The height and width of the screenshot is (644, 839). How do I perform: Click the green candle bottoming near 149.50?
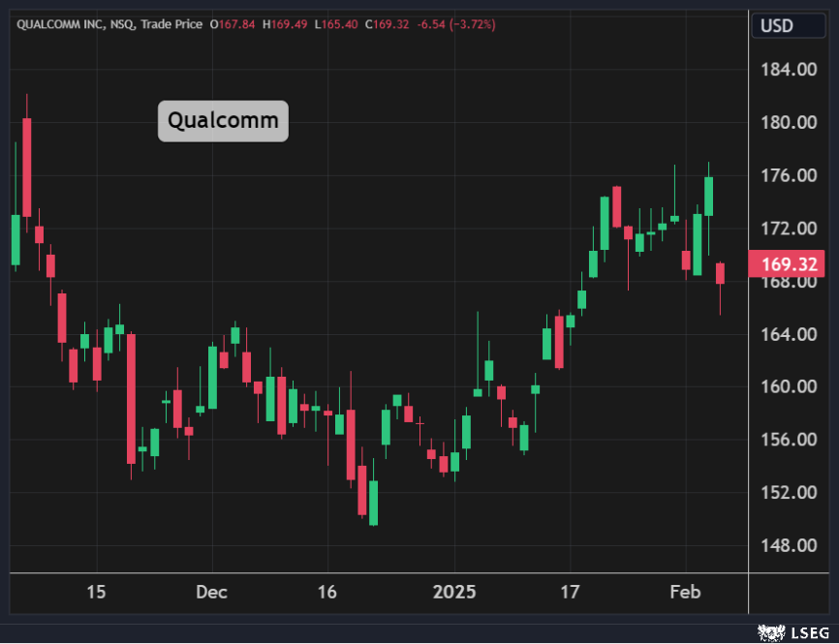(x=374, y=503)
